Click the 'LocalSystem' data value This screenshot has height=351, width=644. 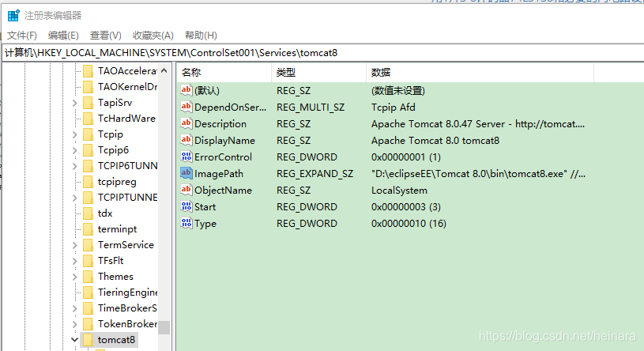(x=399, y=191)
